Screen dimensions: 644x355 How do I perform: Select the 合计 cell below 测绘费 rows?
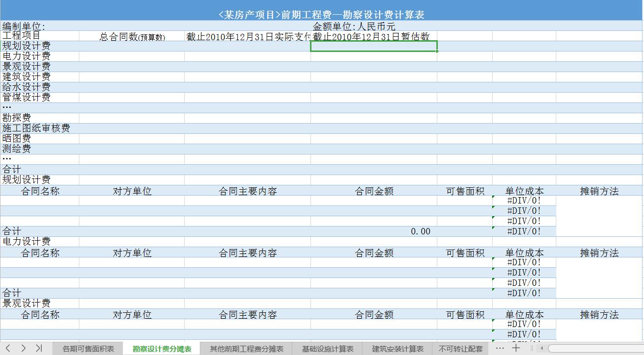pyautogui.click(x=40, y=170)
